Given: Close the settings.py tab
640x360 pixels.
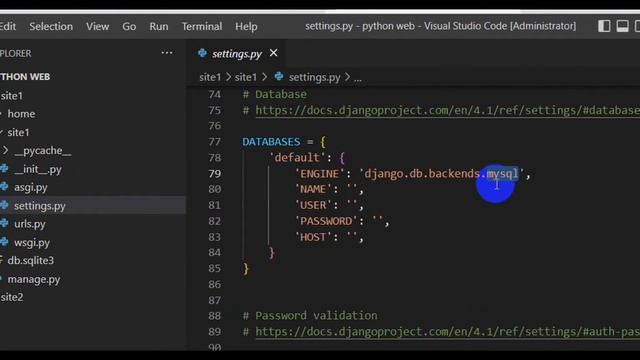Looking at the screenshot, I should click(273, 53).
